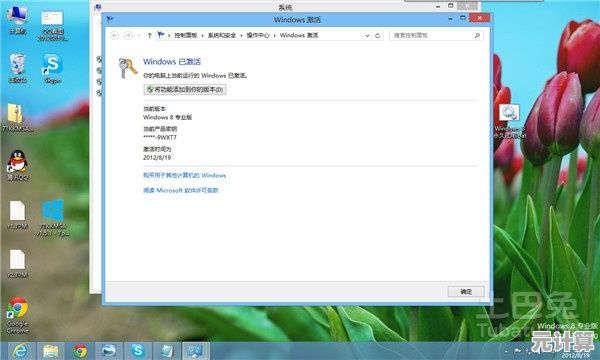Image resolution: width=600 pixels, height=360 pixels.
Task: Click the Control Panel taskbar button
Action: point(196,350)
